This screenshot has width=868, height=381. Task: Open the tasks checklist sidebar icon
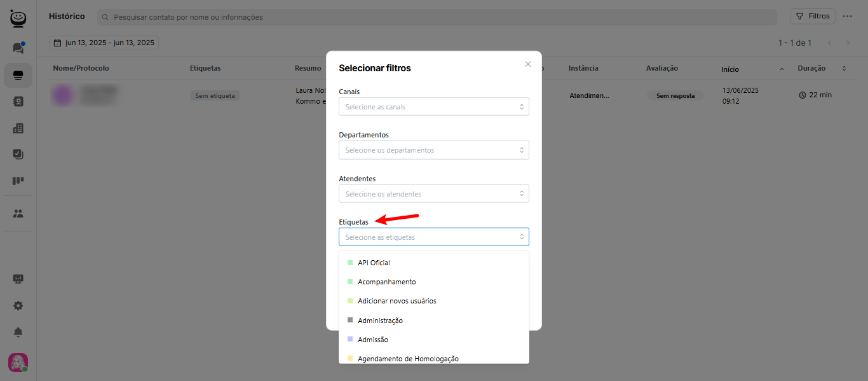(18, 154)
